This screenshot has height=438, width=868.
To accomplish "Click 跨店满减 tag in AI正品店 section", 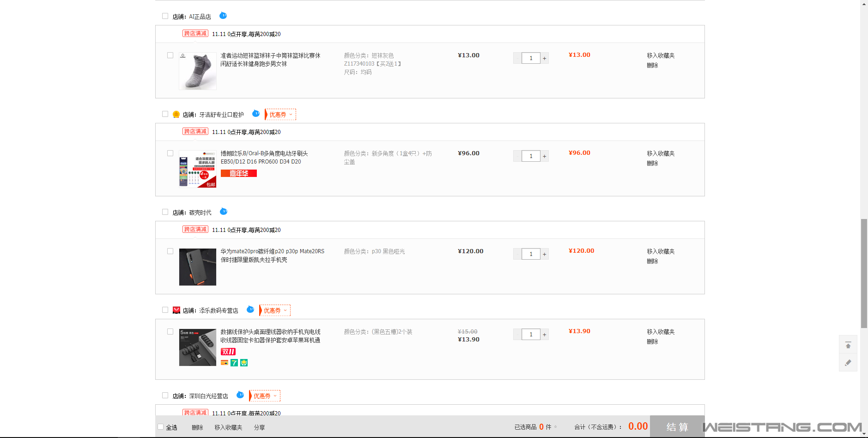I will click(x=195, y=33).
